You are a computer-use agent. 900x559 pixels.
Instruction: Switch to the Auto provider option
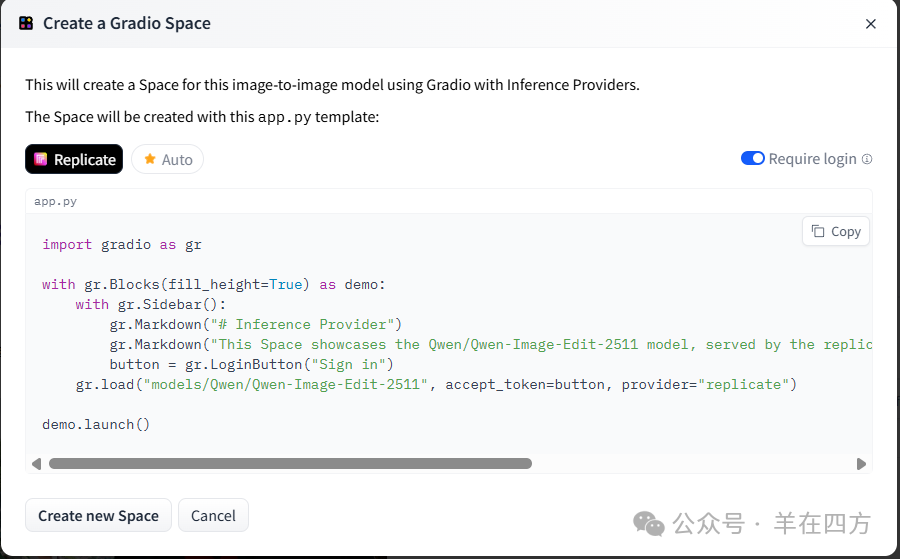tap(167, 159)
